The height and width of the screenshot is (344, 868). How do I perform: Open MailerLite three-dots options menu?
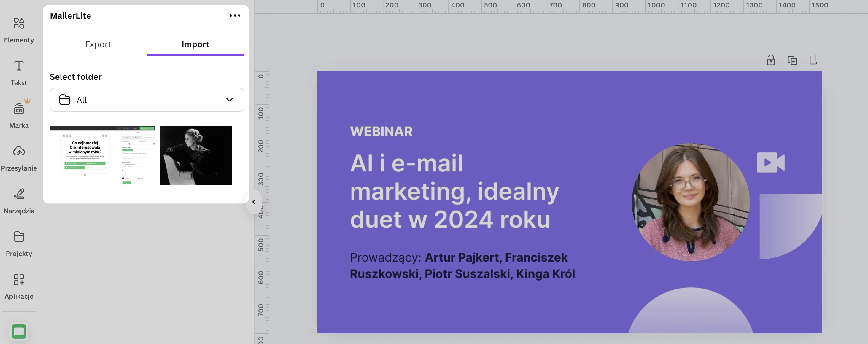(235, 15)
